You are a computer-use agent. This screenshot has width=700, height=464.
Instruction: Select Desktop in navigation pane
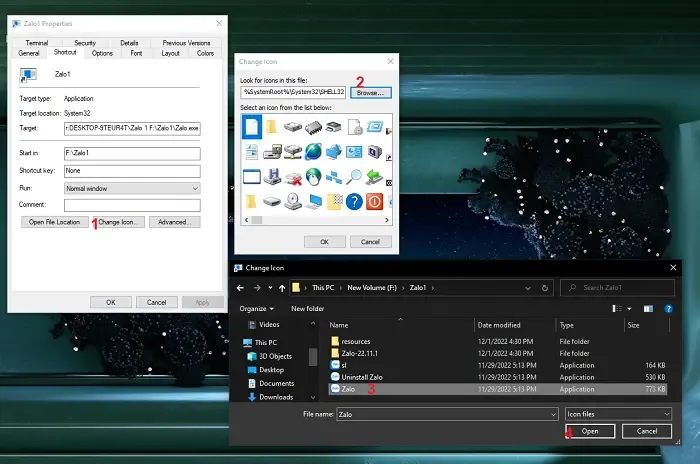(x=272, y=369)
